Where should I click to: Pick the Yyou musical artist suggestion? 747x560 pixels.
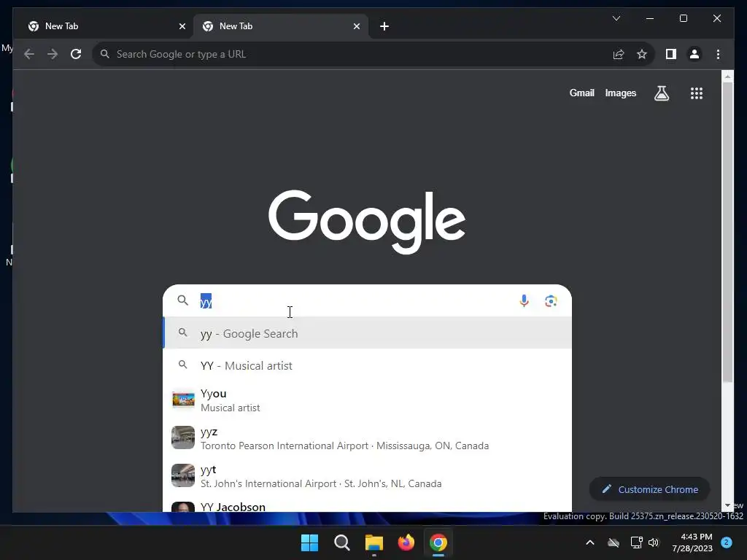[368, 400]
